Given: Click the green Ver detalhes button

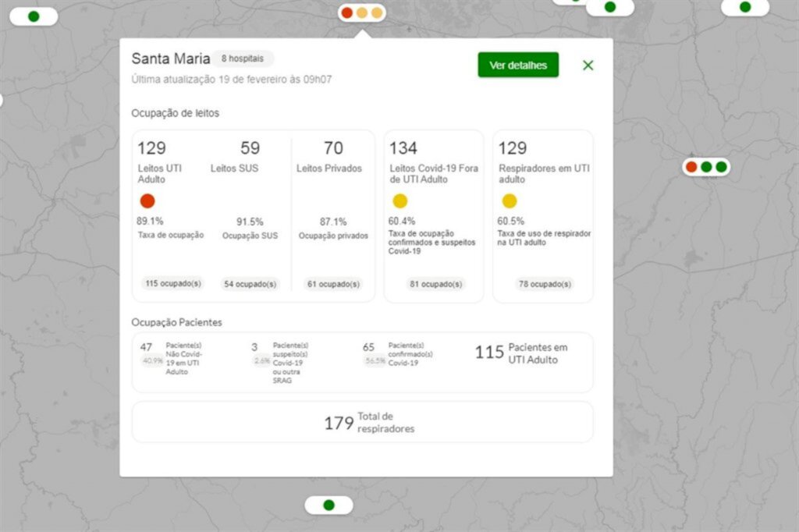Looking at the screenshot, I should click(x=518, y=66).
